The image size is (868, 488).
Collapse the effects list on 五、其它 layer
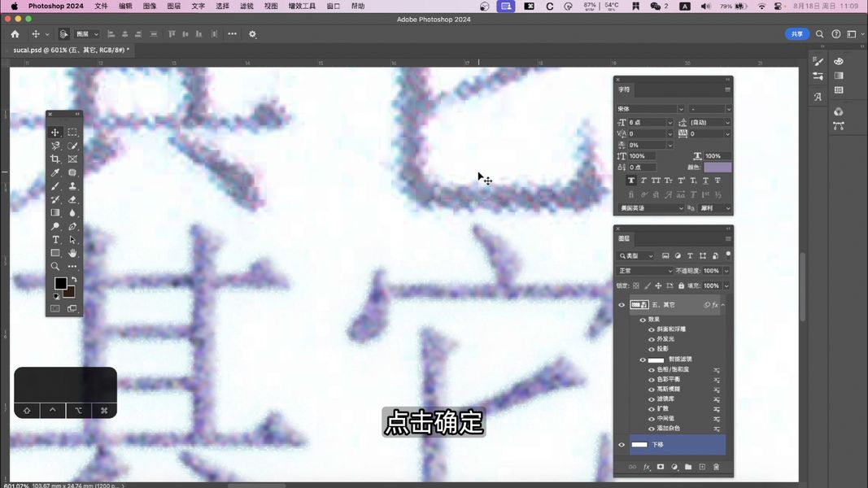(x=723, y=305)
